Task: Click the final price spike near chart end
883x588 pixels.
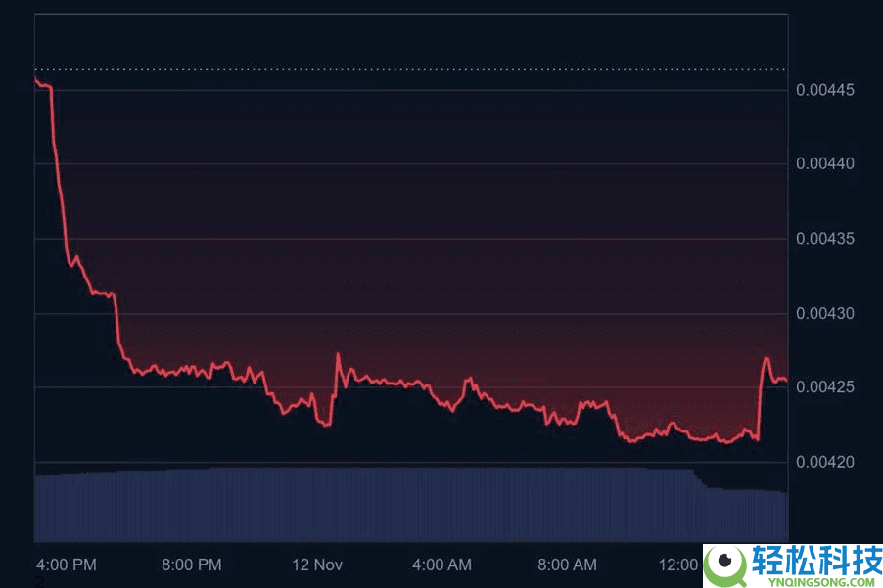Action: pos(766,358)
